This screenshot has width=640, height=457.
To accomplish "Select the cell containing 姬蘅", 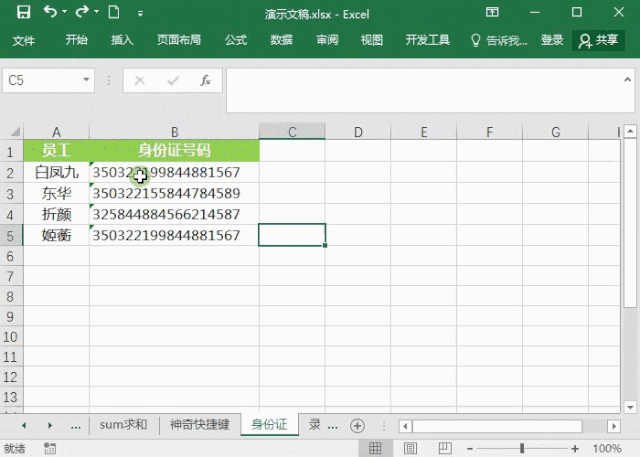I will pos(56,235).
